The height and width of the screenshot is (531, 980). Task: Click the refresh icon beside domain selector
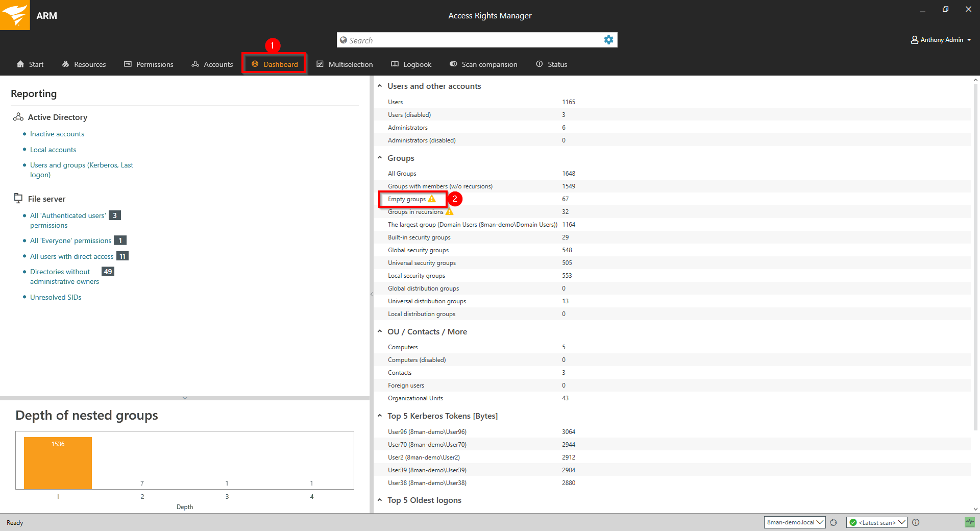coord(834,522)
